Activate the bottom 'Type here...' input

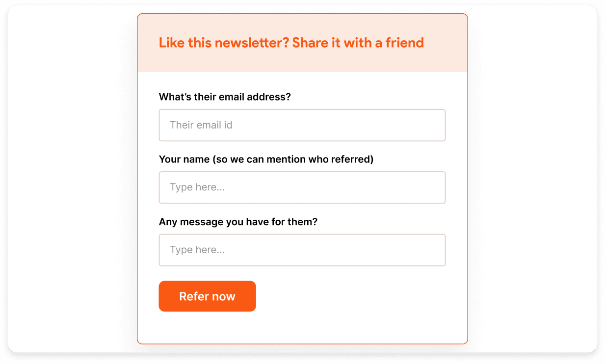[302, 250]
